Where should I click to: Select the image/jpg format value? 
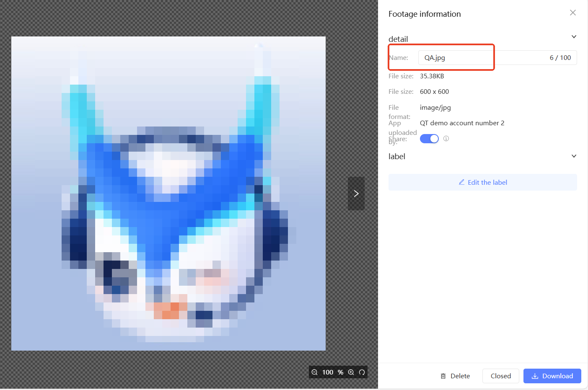coord(435,108)
